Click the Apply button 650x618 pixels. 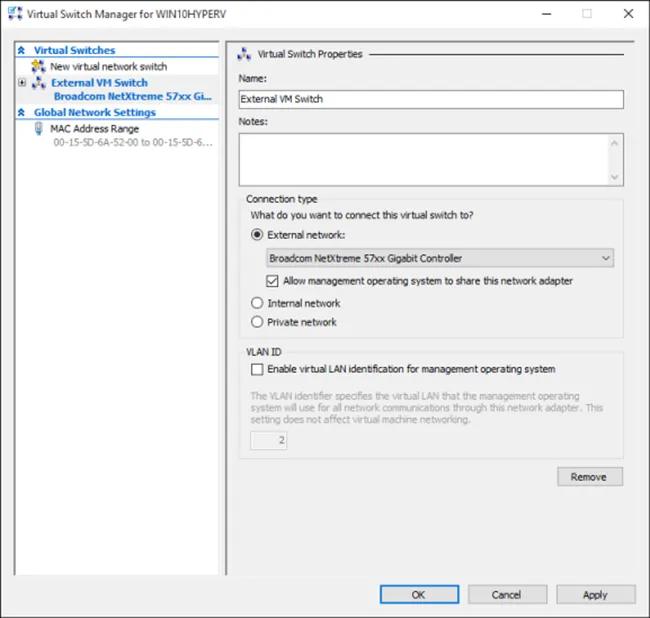pos(595,594)
